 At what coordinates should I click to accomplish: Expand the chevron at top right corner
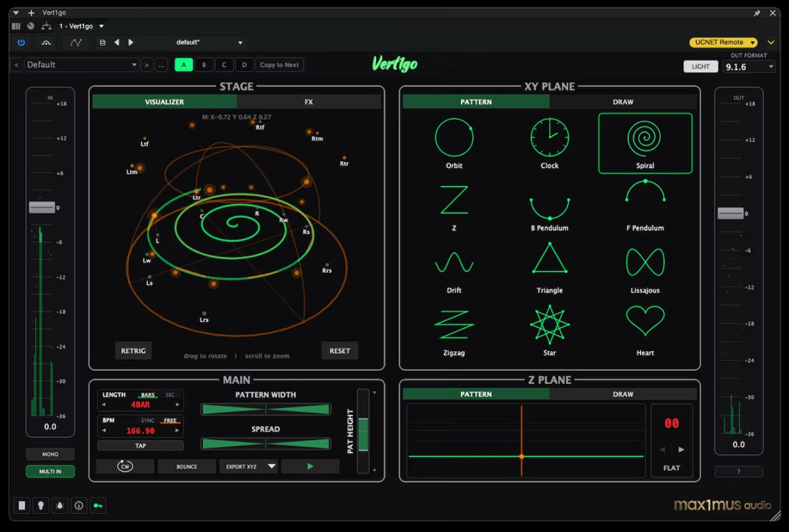771,42
